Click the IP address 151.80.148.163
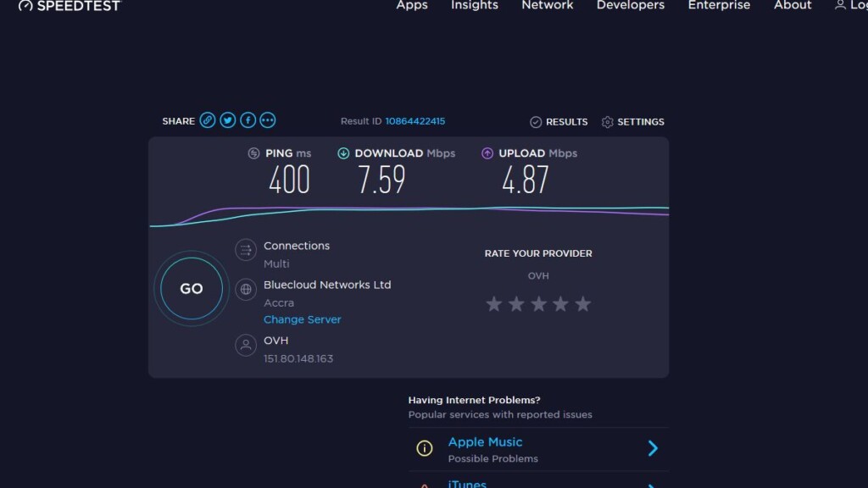Viewport: 868px width, 488px height. click(298, 358)
